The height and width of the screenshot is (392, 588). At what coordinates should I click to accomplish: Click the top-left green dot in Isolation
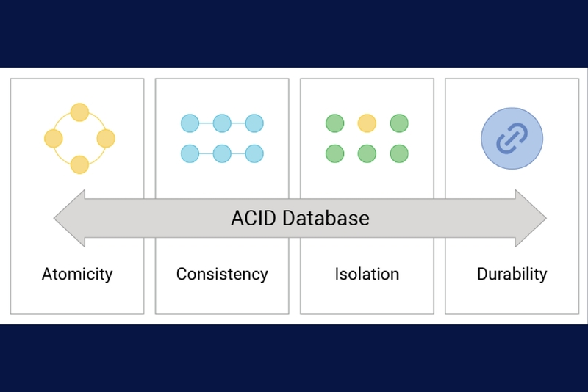coord(334,123)
